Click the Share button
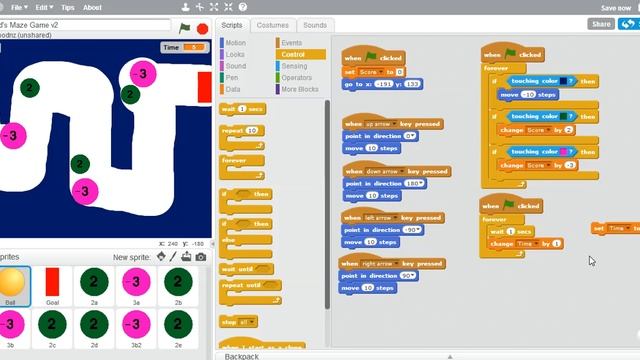Viewport: 640px width, 360px height. [x=601, y=24]
